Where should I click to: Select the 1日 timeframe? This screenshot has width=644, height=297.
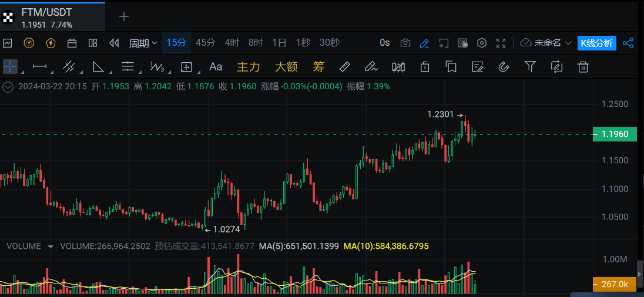point(279,43)
